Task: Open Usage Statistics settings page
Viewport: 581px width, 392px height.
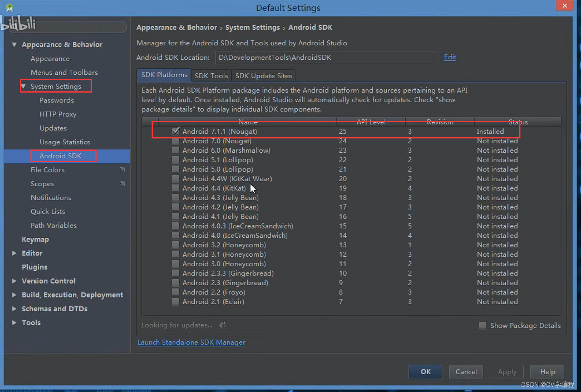Action: 65,142
